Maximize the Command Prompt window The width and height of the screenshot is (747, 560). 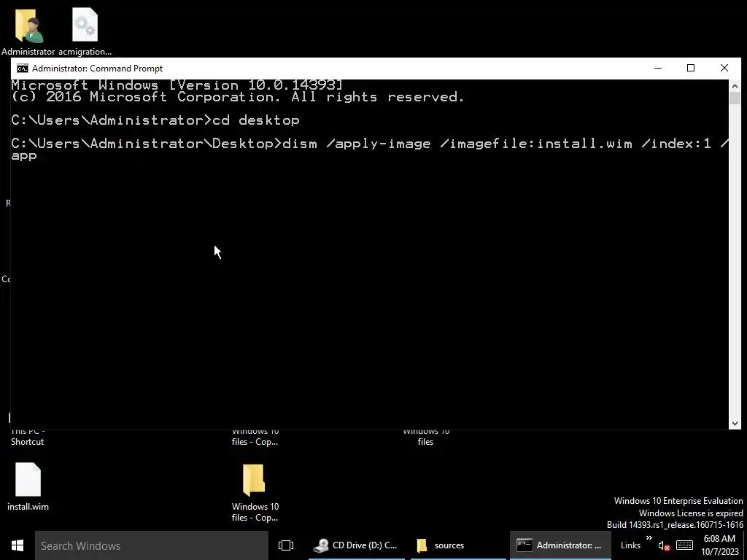[691, 68]
